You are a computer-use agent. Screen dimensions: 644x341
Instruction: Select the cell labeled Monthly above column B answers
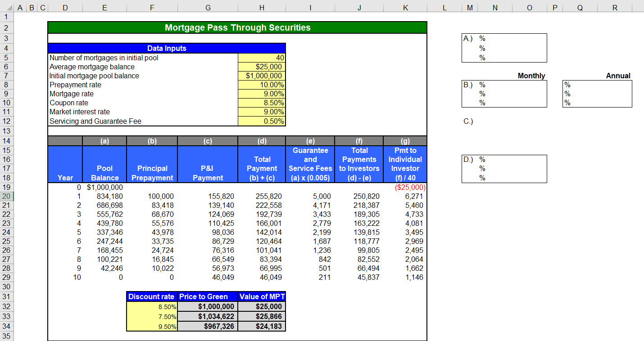point(531,76)
